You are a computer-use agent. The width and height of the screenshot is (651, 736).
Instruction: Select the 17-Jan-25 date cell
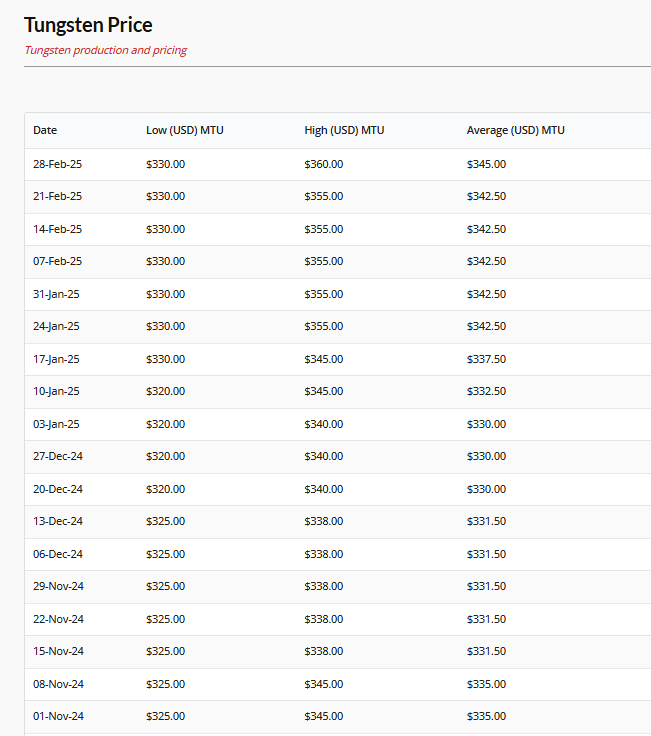57,359
